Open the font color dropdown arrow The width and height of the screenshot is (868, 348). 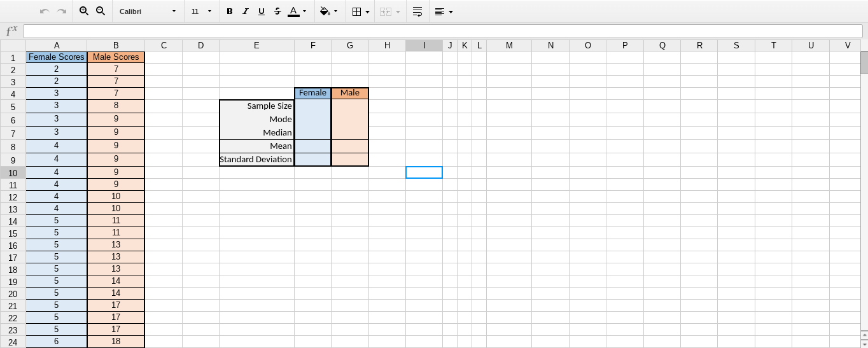pyautogui.click(x=305, y=11)
